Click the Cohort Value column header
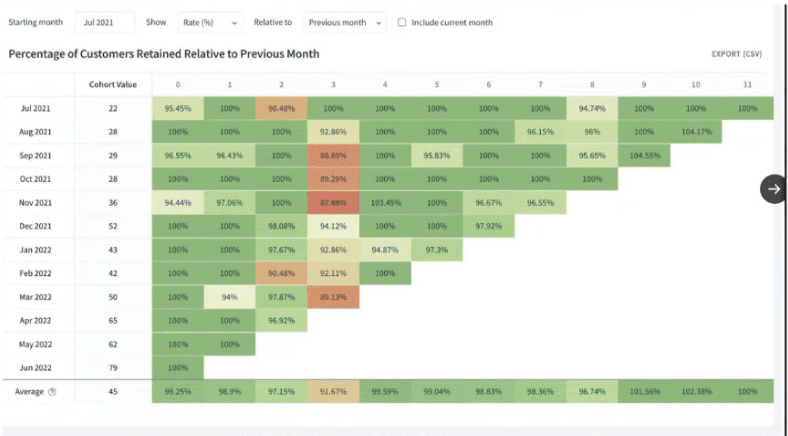The width and height of the screenshot is (788, 436). coord(113,85)
